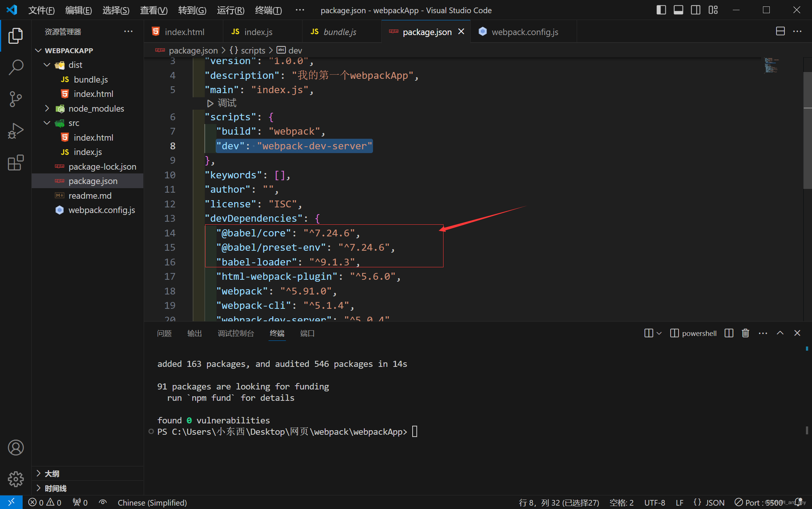This screenshot has width=812, height=509.
Task: Click the 调试 debug CodeLens above scripts
Action: pos(222,103)
